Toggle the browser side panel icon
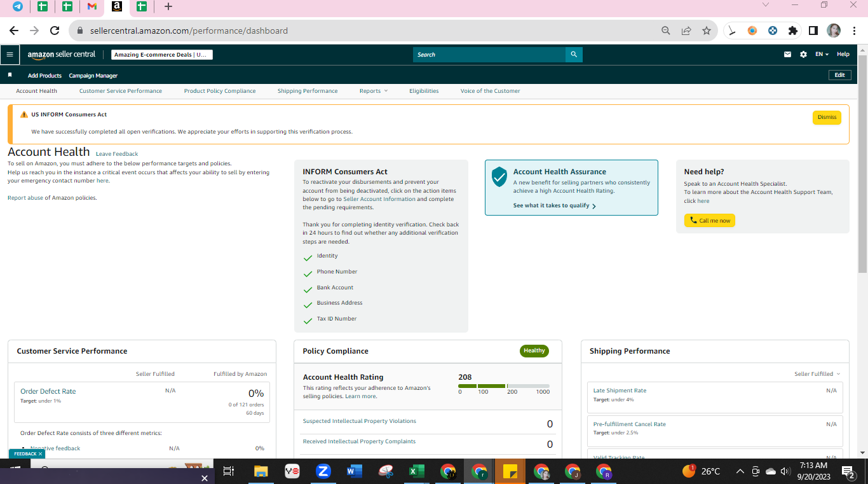This screenshot has width=868, height=484. pos(813,31)
